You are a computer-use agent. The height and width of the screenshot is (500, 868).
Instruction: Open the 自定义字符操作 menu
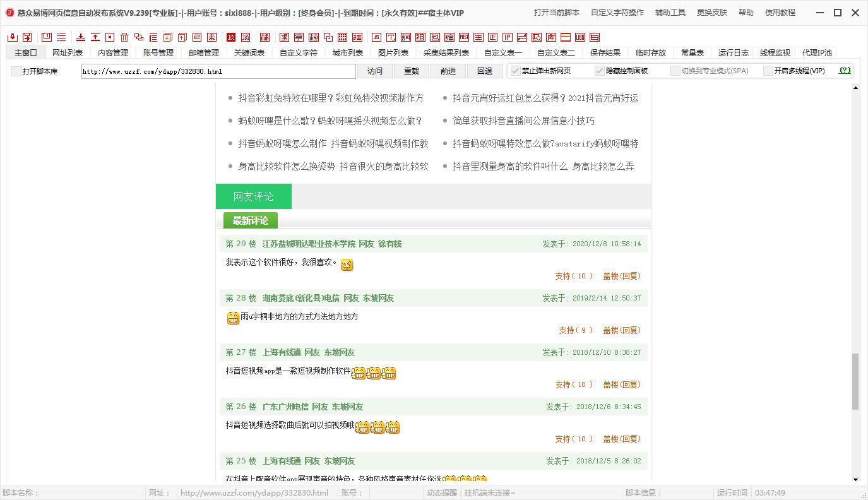[617, 13]
